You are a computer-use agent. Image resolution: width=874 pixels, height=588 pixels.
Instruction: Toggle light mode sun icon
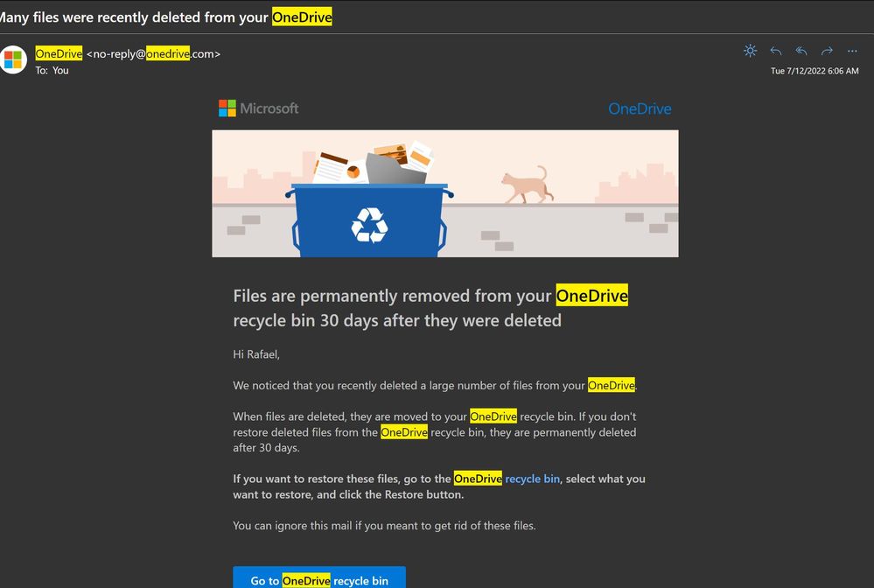click(x=751, y=51)
